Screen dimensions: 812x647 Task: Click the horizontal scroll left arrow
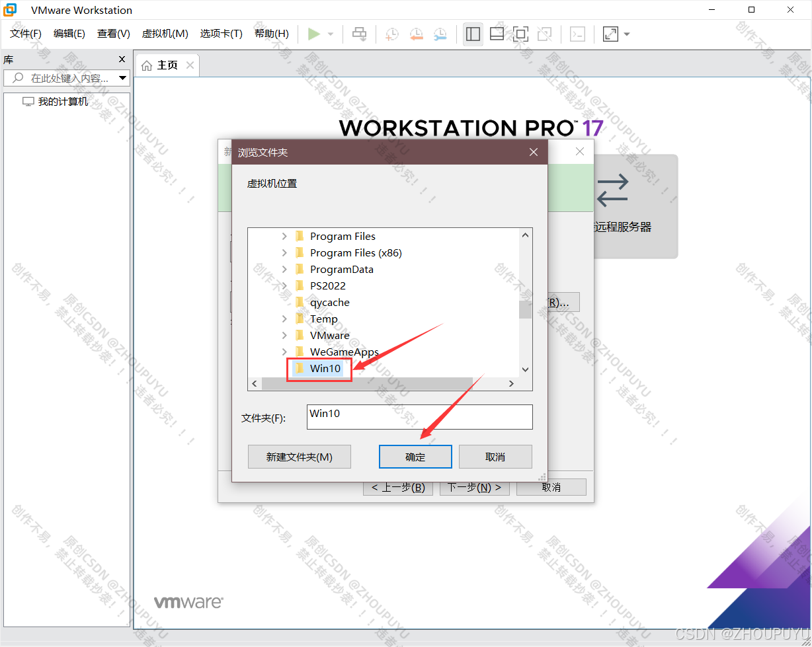(x=255, y=384)
